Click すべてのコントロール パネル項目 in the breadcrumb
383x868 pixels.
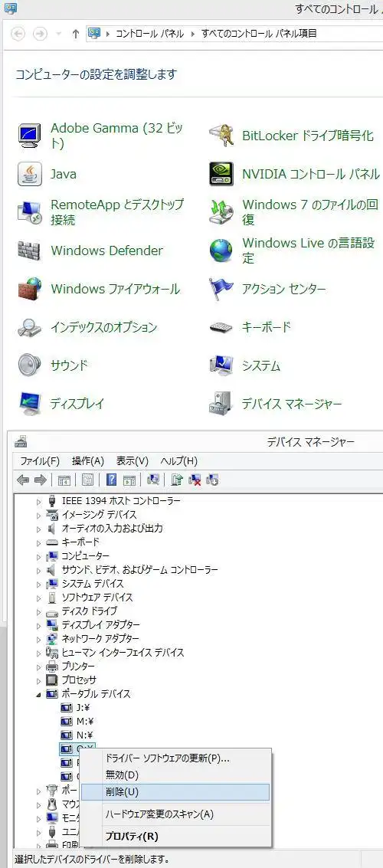(259, 34)
